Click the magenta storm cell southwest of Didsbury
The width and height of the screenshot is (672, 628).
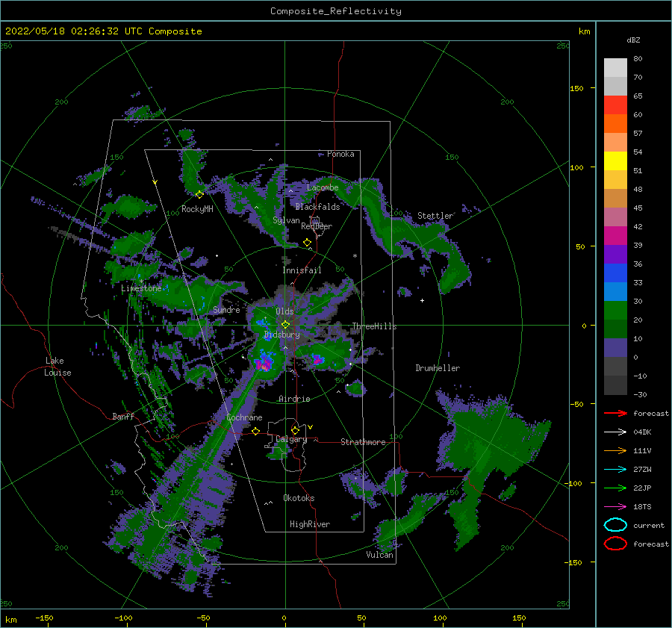tap(264, 364)
